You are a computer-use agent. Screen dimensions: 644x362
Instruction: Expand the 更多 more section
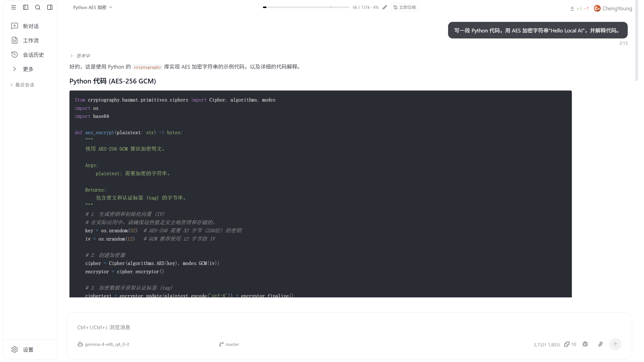click(30, 69)
